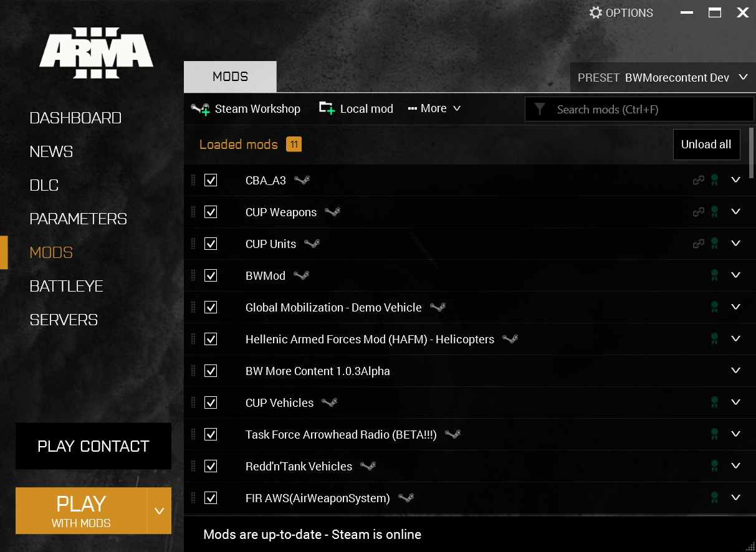Click the dependency link icon on CBA_A3 row
Image resolution: width=756 pixels, height=552 pixels.
[x=699, y=180]
